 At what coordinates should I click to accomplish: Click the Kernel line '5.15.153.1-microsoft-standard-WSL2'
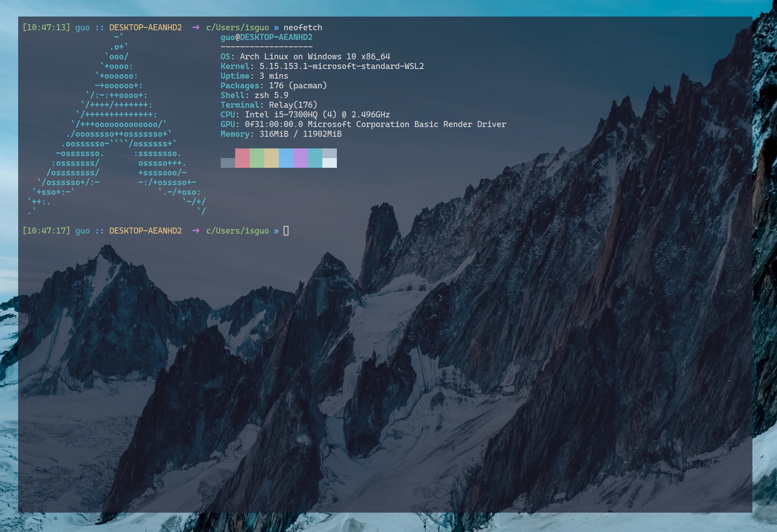coord(322,66)
